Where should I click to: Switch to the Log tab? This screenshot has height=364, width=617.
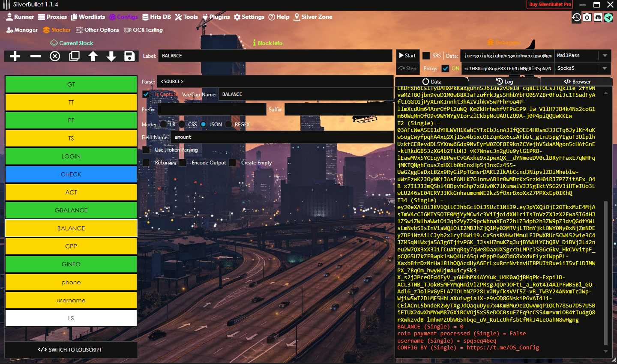(505, 81)
